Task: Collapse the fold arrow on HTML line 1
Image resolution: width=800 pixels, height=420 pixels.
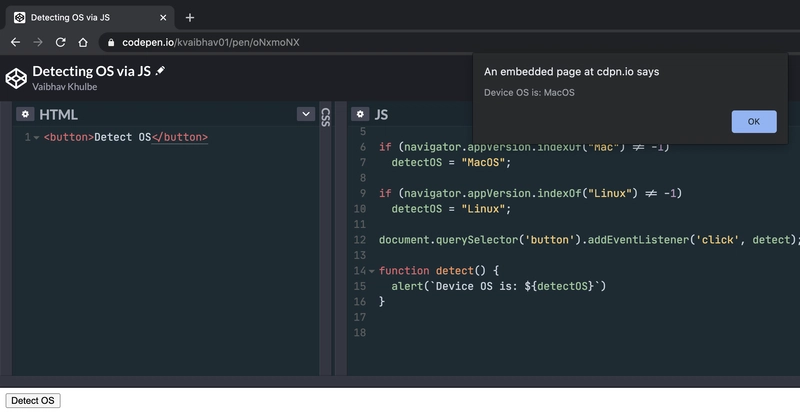Action: 36,137
